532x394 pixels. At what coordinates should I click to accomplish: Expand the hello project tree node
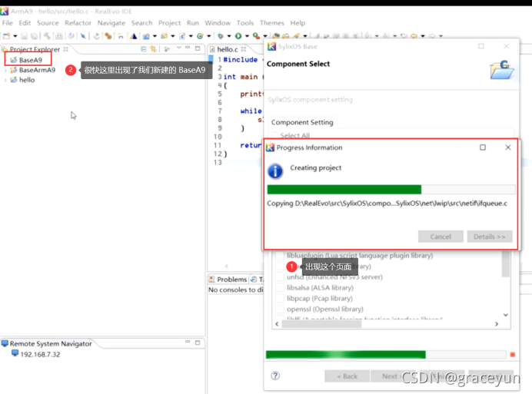[x=5, y=80]
